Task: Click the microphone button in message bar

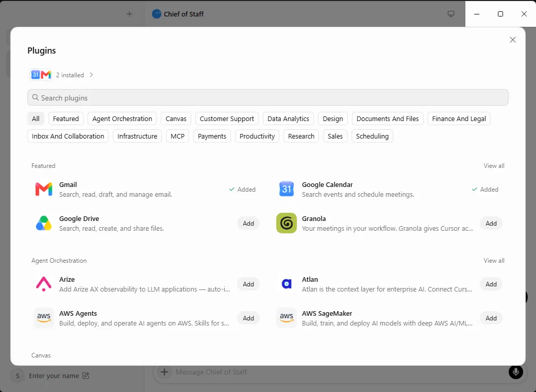Action: [515, 372]
